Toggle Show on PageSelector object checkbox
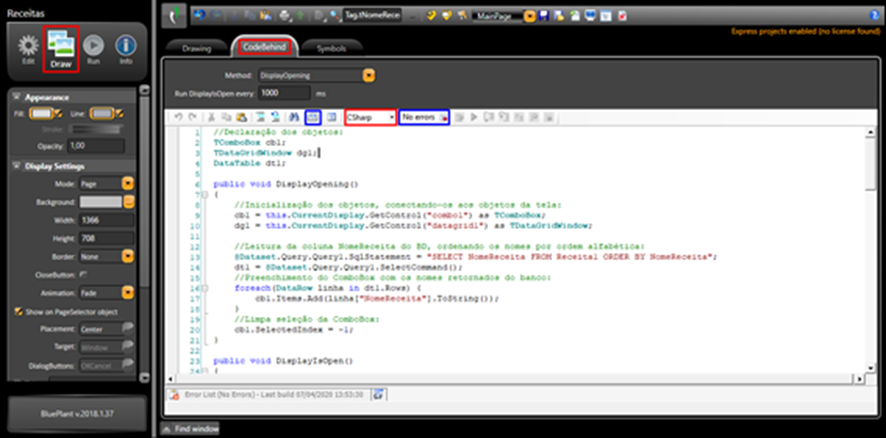The image size is (886, 438). pos(17,311)
